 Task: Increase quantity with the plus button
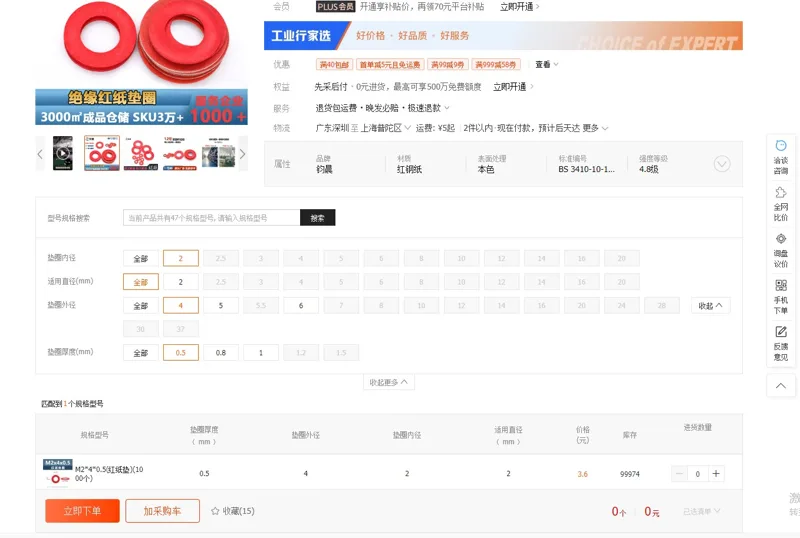point(716,474)
